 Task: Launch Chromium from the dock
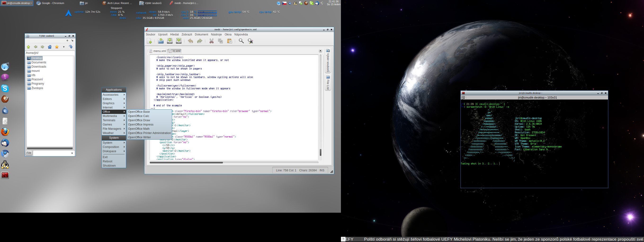pos(5,153)
